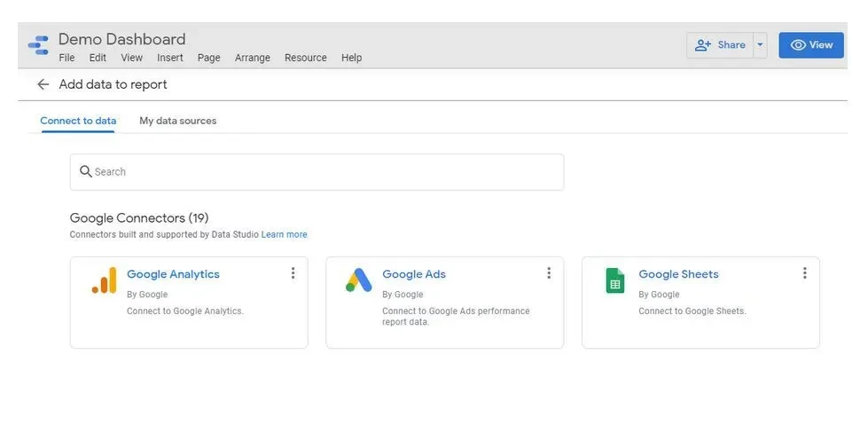Open the View menu
Image resolution: width=868 pixels, height=441 pixels.
click(x=132, y=58)
